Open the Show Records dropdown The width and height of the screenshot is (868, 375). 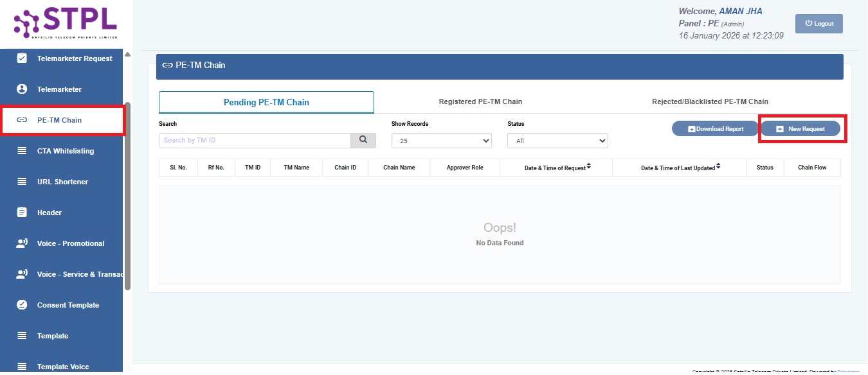click(x=441, y=140)
